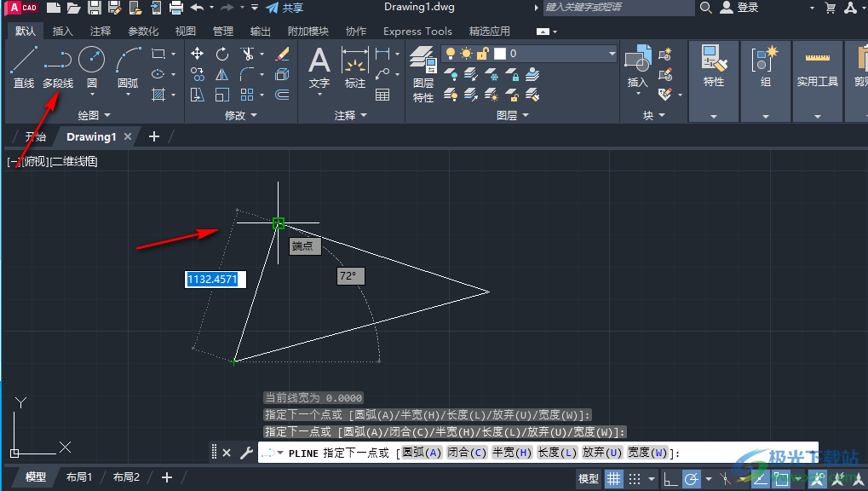Click the Rectangle draw tool icon
This screenshot has height=491, width=868.
[x=159, y=54]
